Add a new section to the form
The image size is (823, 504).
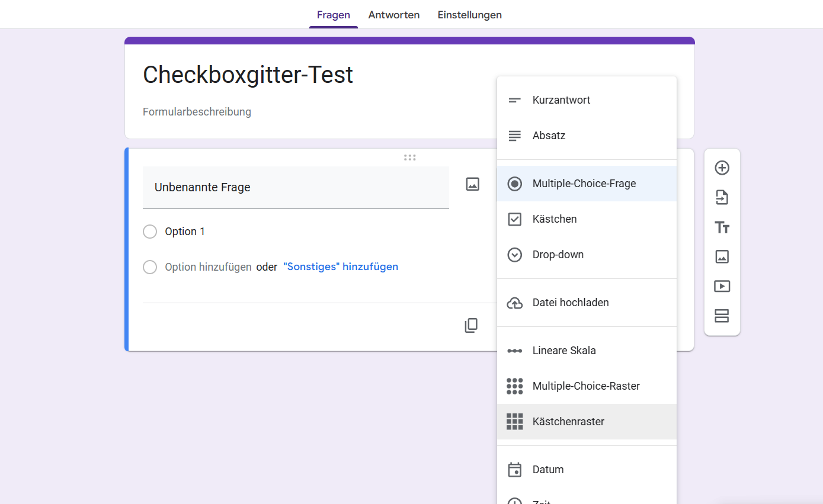coord(722,316)
